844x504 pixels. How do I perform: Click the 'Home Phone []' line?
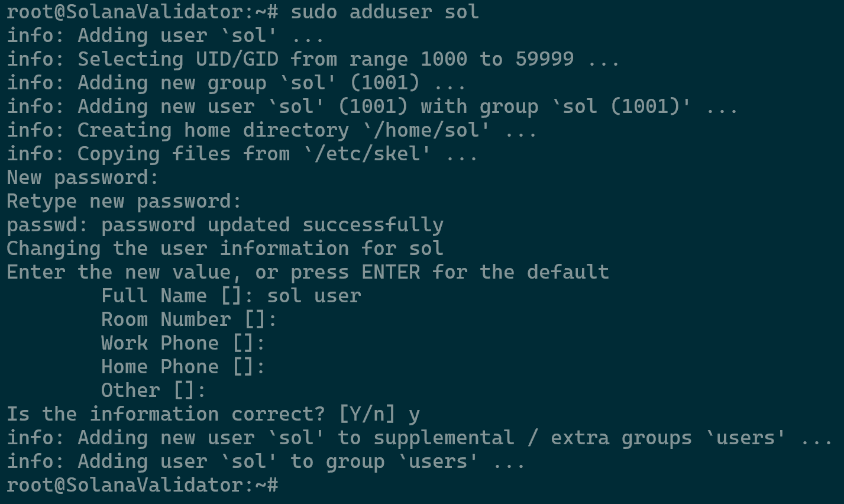pyautogui.click(x=183, y=367)
